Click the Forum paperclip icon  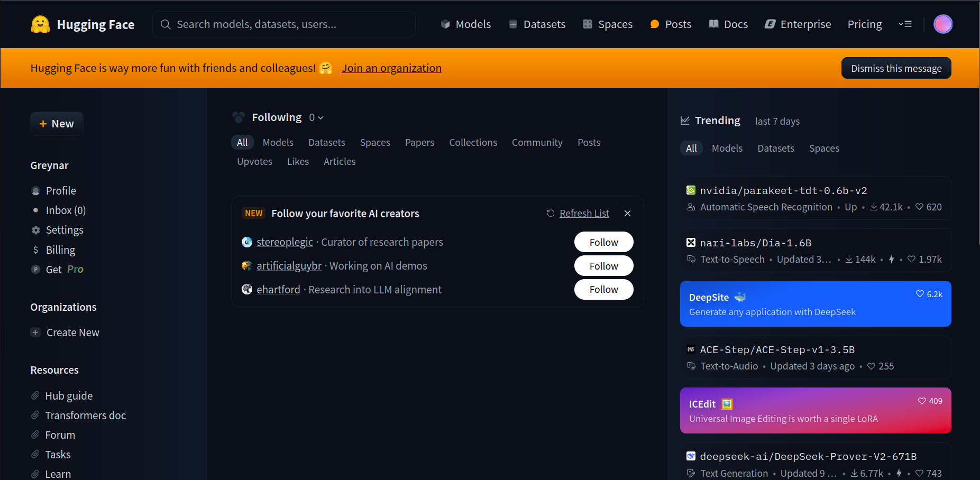coord(35,435)
